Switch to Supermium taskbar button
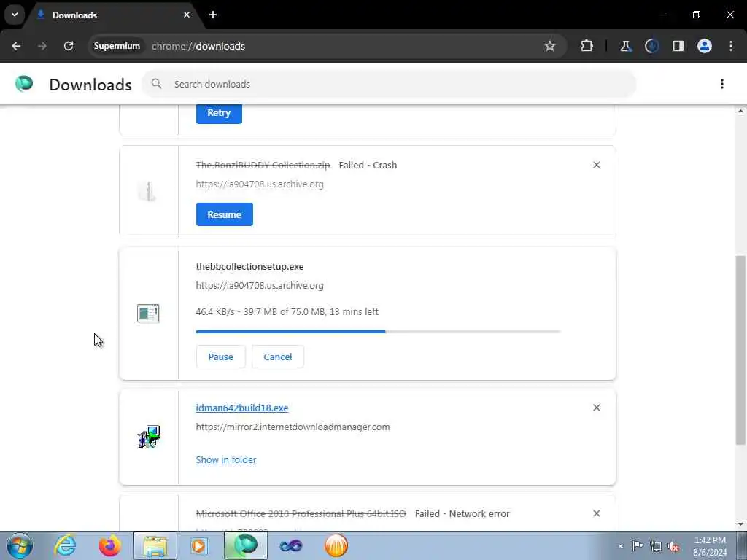 (x=245, y=545)
